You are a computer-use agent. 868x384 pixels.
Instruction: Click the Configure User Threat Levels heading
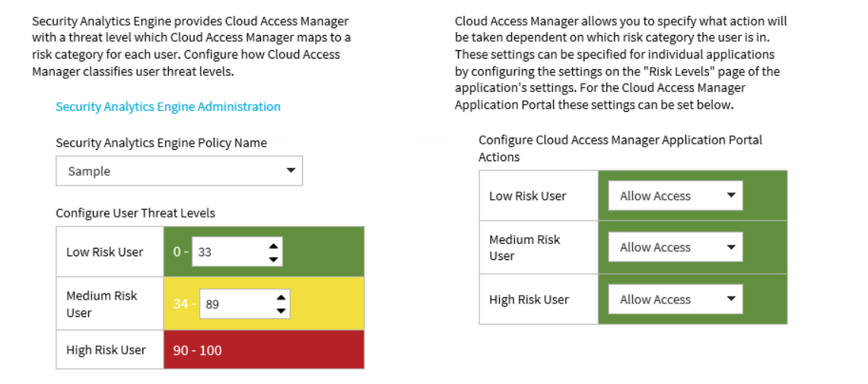[135, 213]
